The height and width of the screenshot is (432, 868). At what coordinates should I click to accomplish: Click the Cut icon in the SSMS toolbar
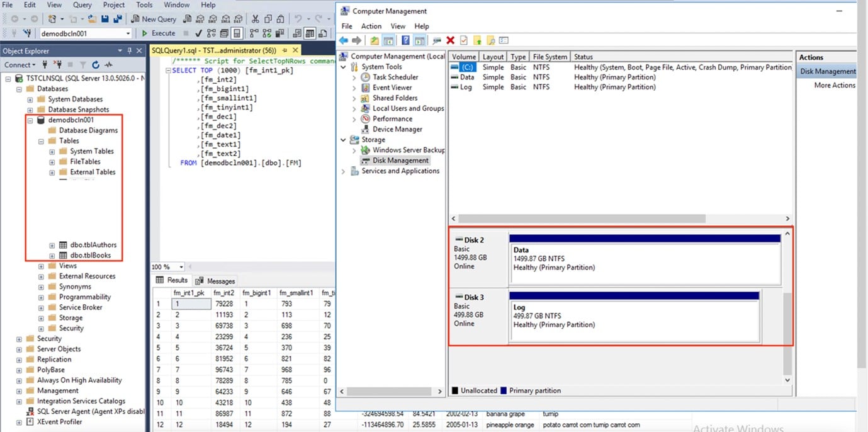pos(256,19)
